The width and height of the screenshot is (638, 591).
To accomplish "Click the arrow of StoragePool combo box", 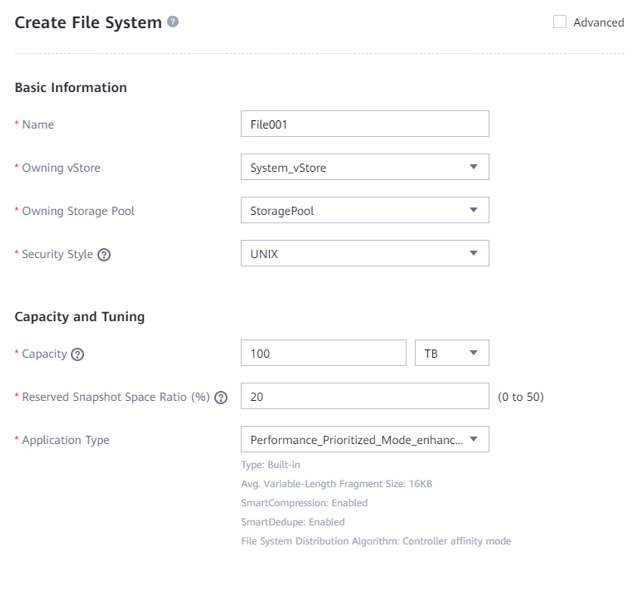I will tap(474, 210).
